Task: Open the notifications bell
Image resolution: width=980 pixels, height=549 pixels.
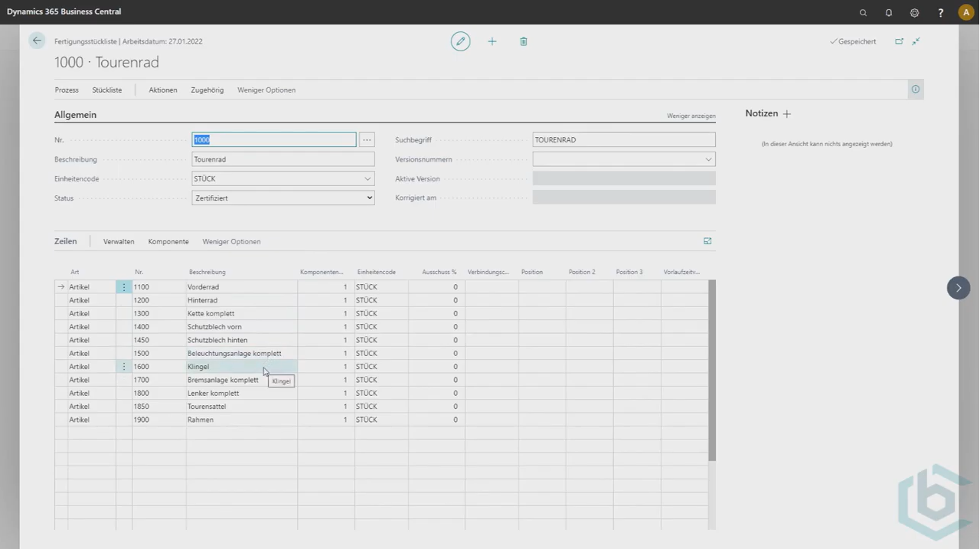Action: 888,12
